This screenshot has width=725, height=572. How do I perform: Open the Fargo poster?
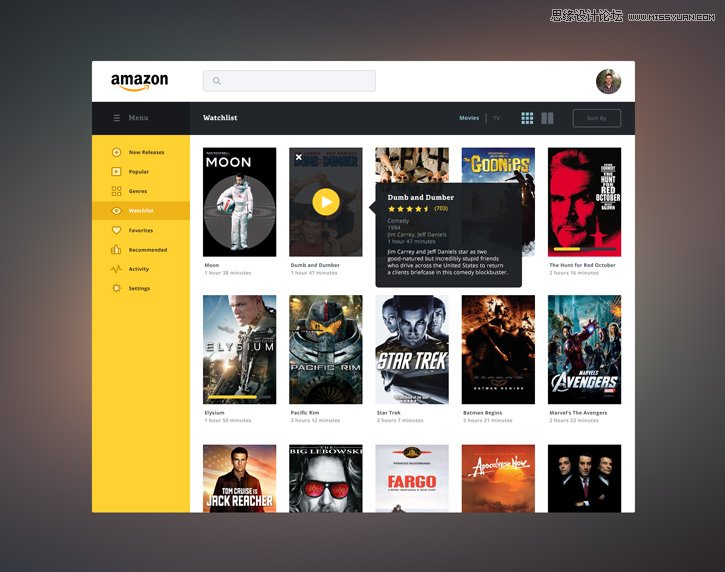[412, 479]
